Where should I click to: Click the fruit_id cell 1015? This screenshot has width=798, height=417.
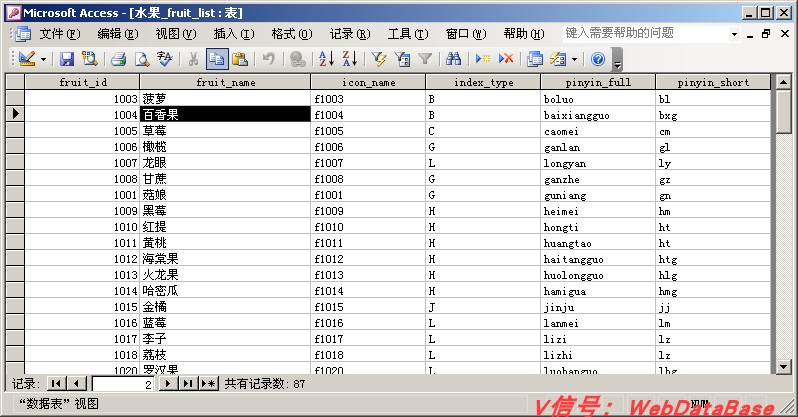pos(82,307)
